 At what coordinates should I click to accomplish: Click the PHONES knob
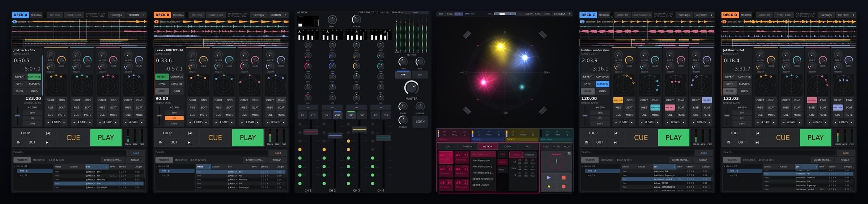[403, 120]
